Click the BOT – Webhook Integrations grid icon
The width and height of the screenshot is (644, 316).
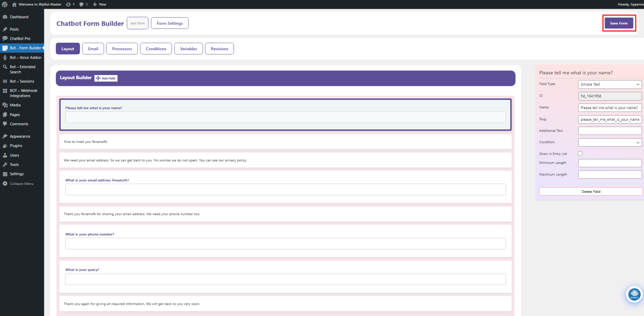click(5, 91)
